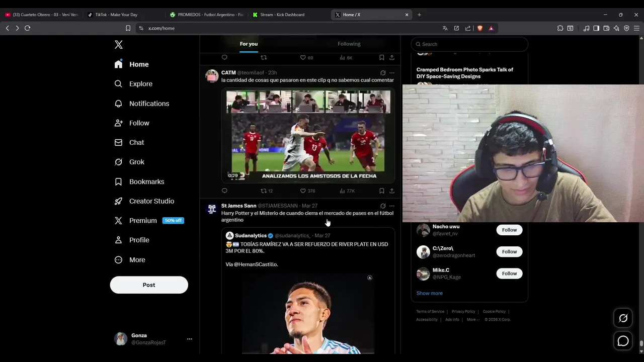Open Grok action on St James Sann post
This screenshot has height=362, width=644.
[383, 206]
